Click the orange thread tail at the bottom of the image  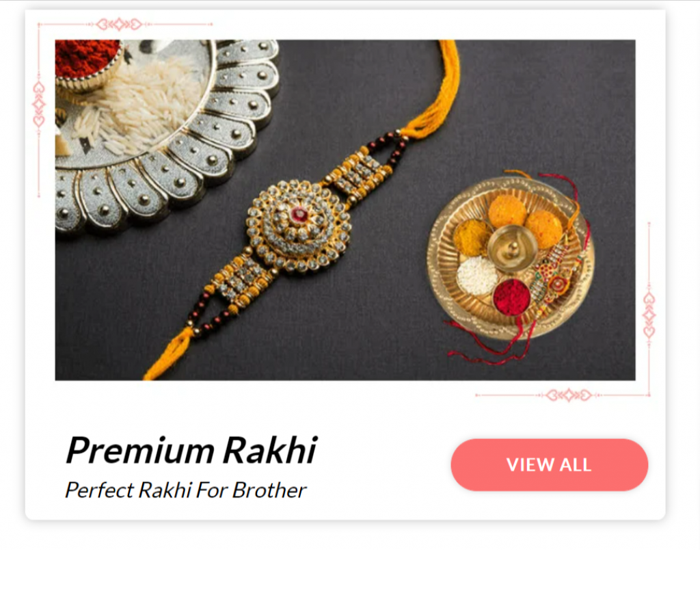[170, 354]
